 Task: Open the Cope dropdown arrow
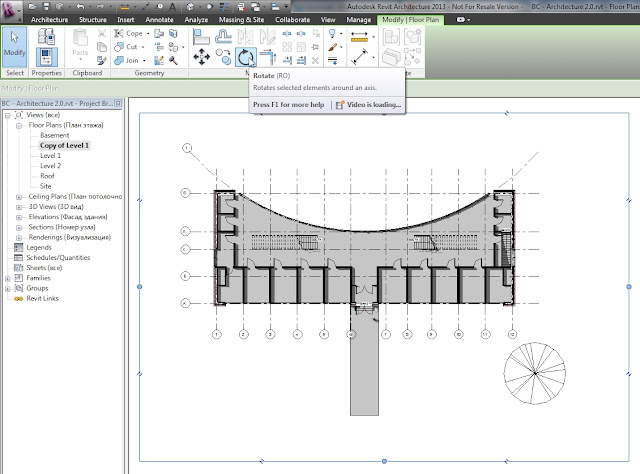point(148,33)
